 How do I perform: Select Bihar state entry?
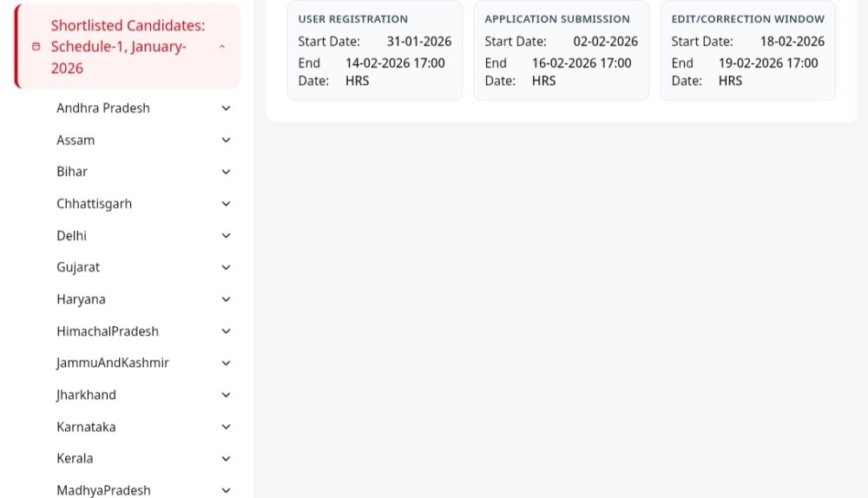click(72, 172)
